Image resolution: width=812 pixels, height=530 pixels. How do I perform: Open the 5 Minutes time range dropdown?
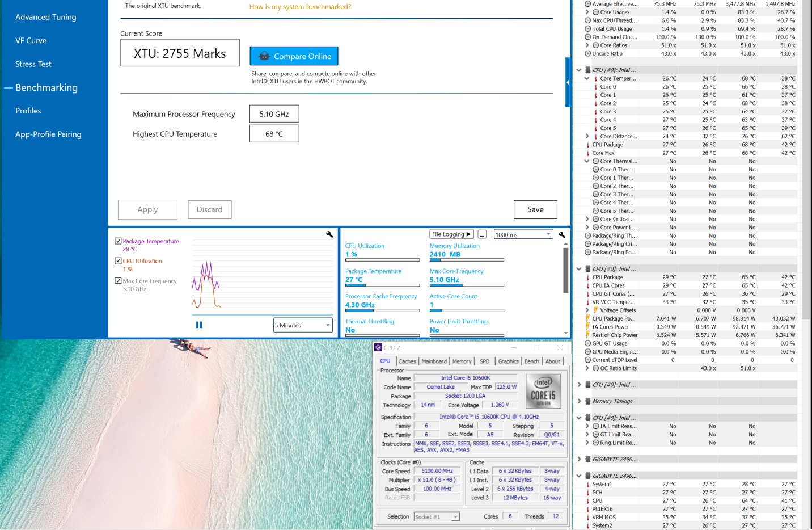pyautogui.click(x=303, y=325)
